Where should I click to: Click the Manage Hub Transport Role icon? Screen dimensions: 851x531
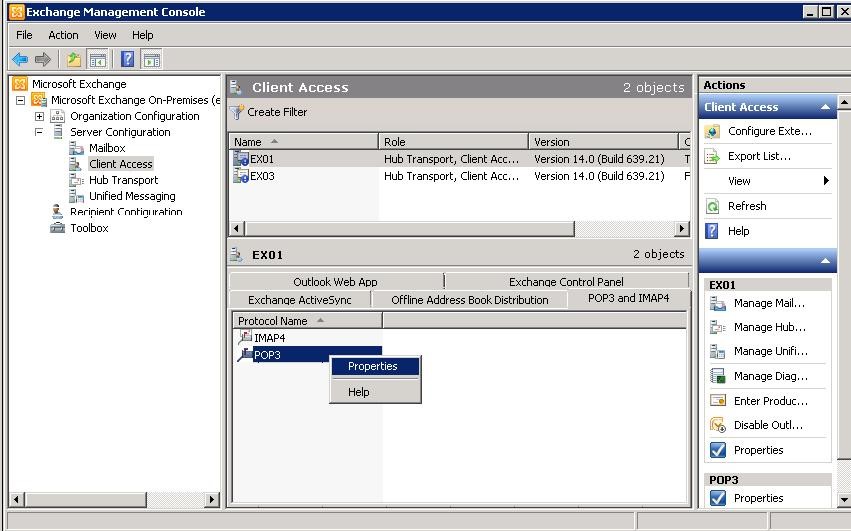(x=717, y=327)
